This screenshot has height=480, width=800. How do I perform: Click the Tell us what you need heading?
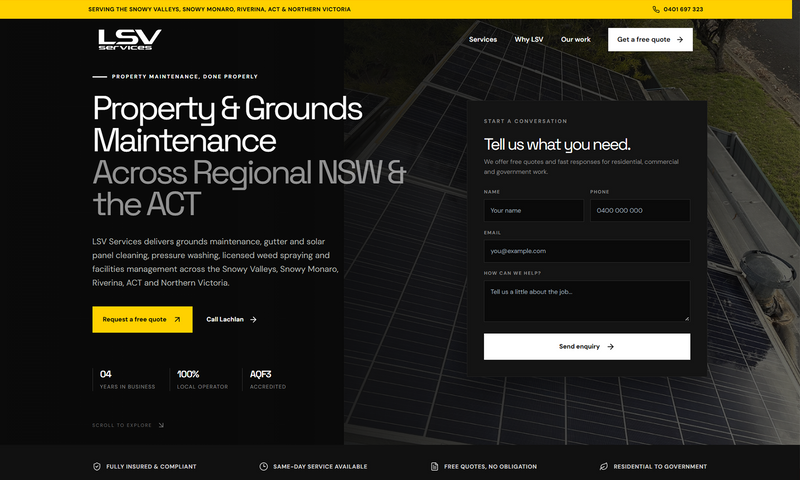tap(557, 144)
